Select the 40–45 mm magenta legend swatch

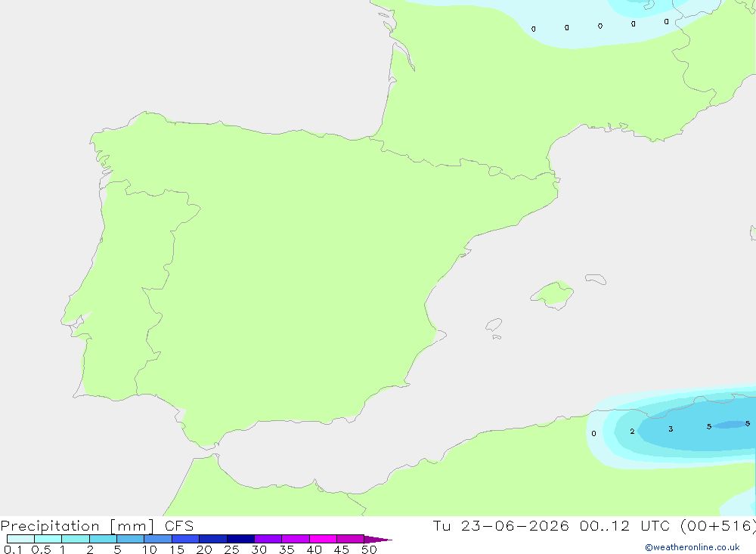(323, 539)
